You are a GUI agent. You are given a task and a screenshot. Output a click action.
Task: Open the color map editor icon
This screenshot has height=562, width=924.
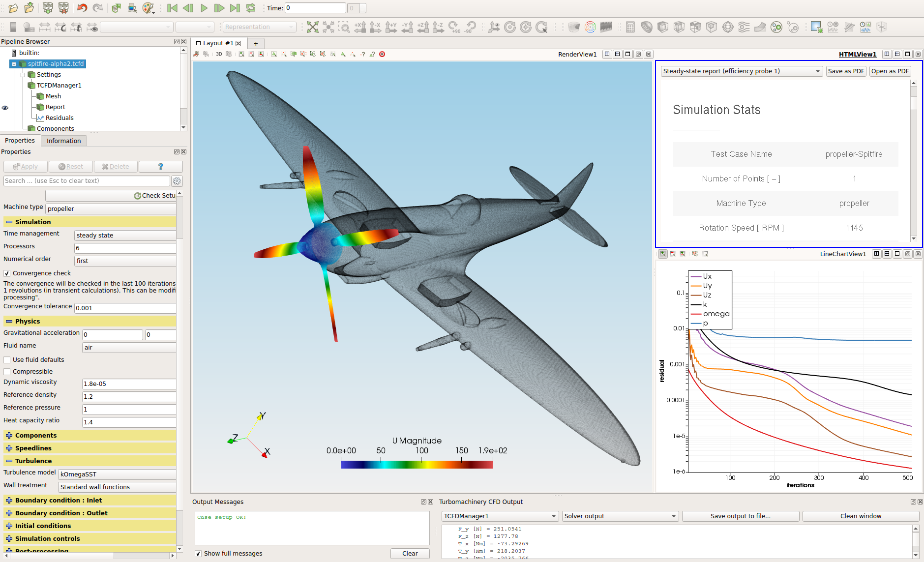(x=148, y=8)
